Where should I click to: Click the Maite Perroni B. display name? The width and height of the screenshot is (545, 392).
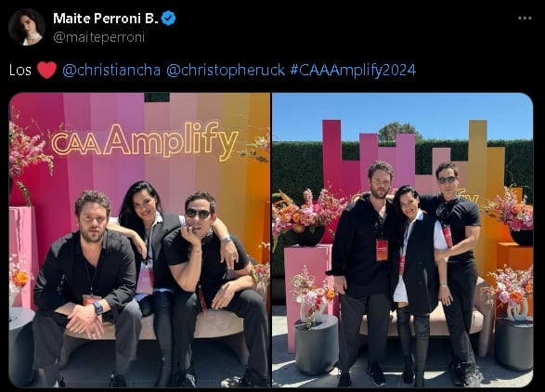click(106, 19)
